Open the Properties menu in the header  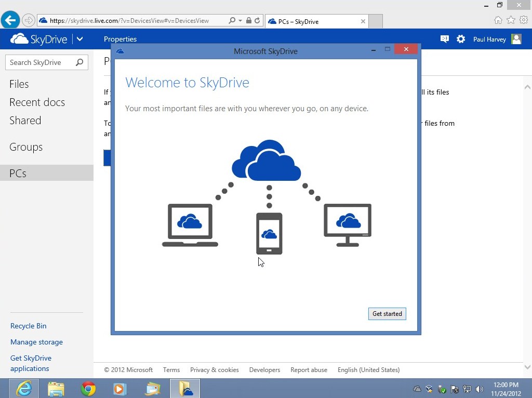(x=120, y=39)
